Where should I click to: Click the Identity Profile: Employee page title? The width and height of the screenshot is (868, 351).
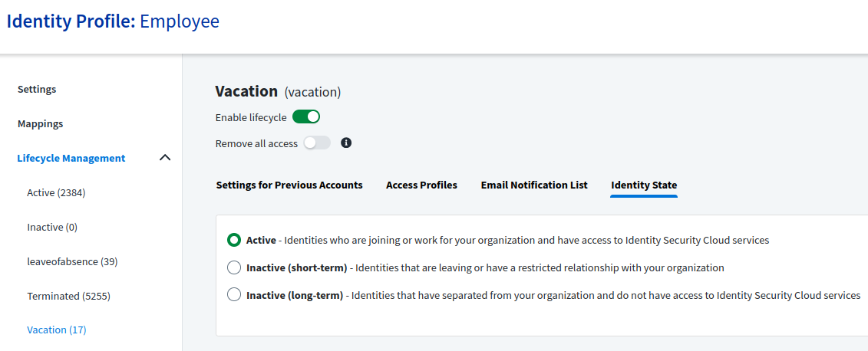113,21
